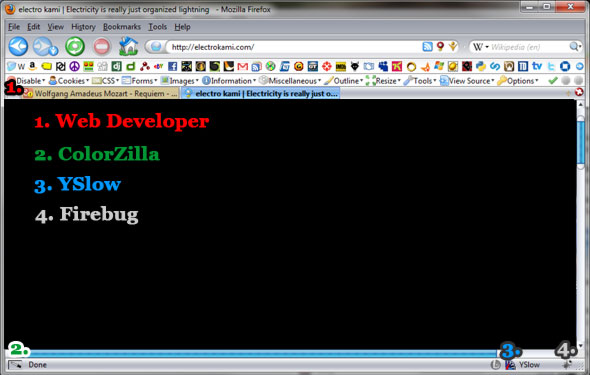This screenshot has height=375, width=590.
Task: Open the Information dropdown menu
Action: pyautogui.click(x=229, y=80)
